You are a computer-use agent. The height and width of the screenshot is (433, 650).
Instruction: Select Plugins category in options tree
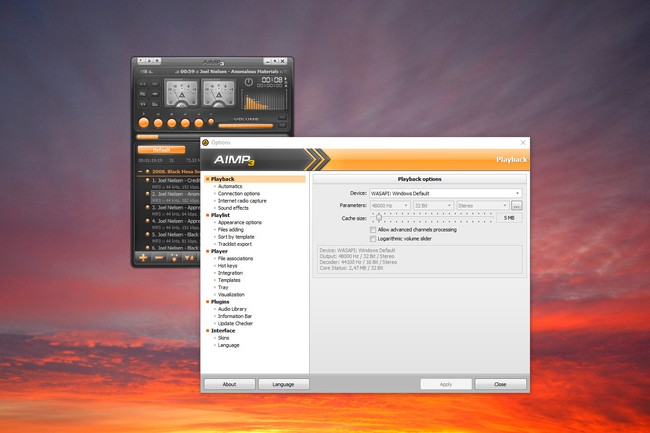coord(220,302)
